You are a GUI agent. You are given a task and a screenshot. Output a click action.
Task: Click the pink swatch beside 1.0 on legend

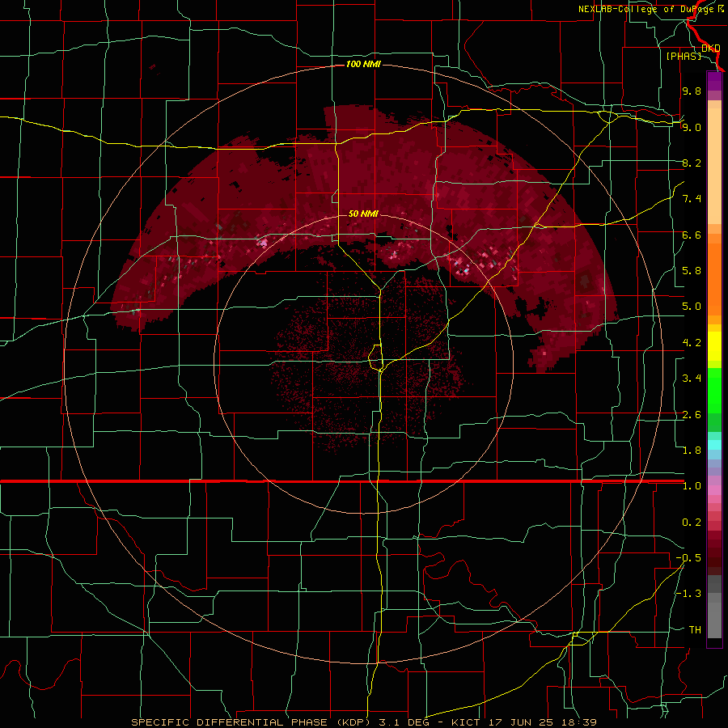click(714, 490)
